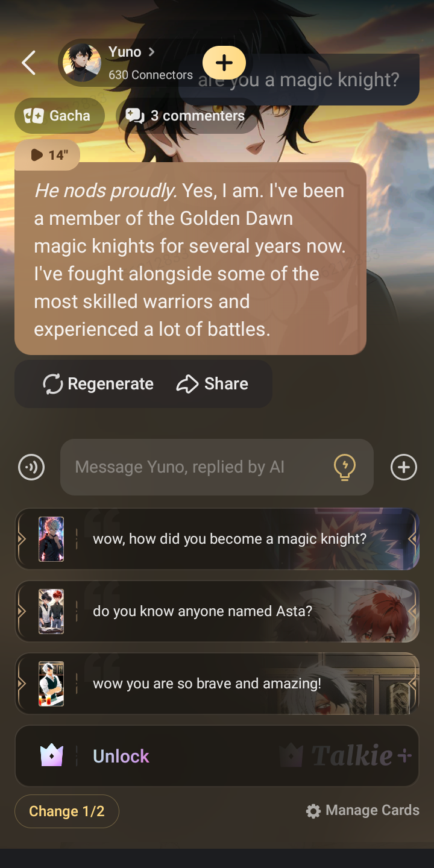Tap Unlock Talkie+ card
The width and height of the screenshot is (434, 868).
pos(217,756)
